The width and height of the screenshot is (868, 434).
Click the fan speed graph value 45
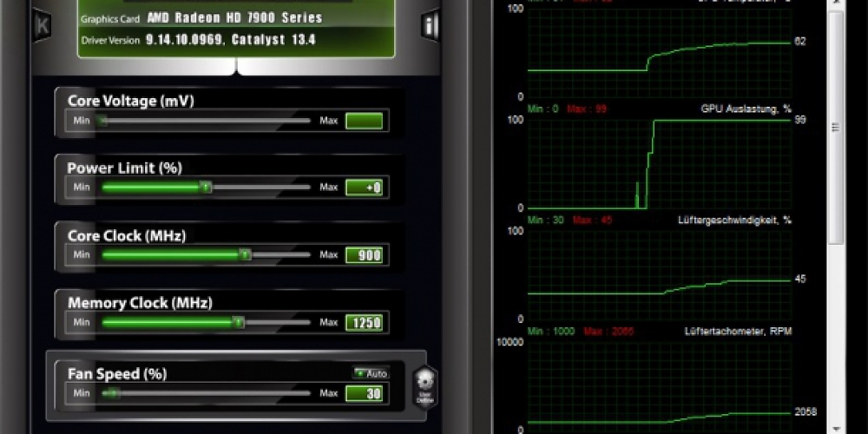click(x=800, y=279)
